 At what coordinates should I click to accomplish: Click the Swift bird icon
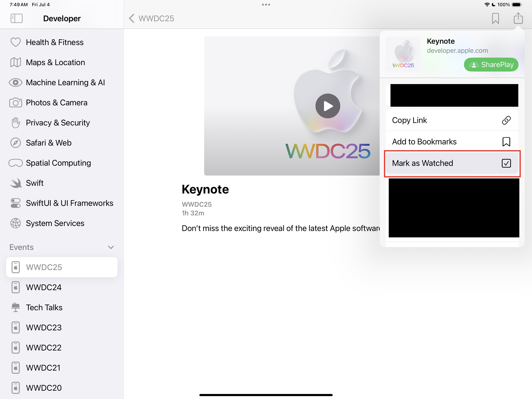(x=16, y=183)
